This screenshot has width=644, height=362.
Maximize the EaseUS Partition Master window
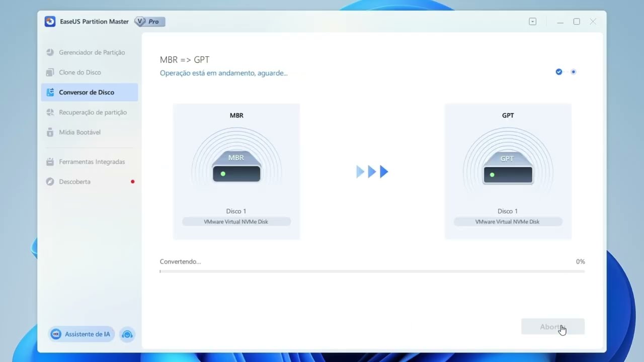point(577,22)
